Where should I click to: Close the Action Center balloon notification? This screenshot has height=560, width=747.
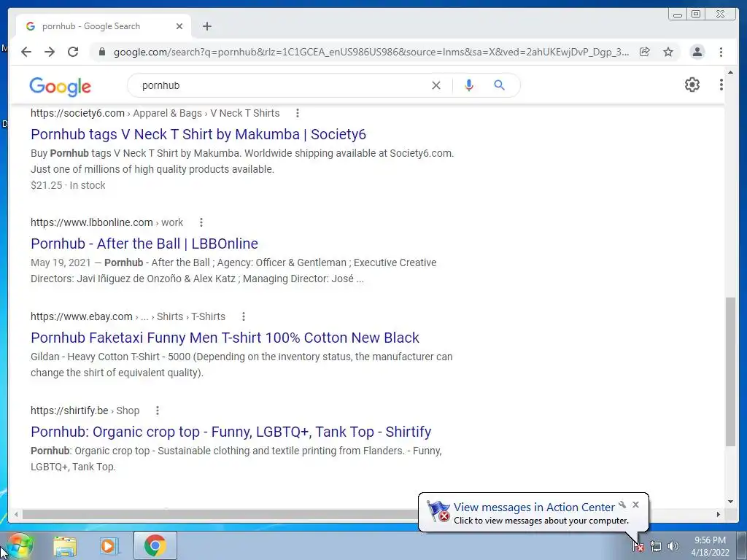click(635, 505)
